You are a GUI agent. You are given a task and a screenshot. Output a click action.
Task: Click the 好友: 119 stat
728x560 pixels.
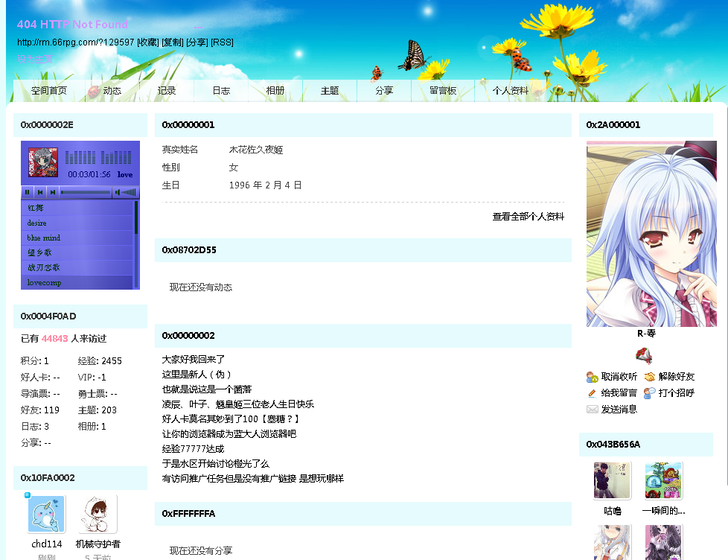tap(40, 410)
